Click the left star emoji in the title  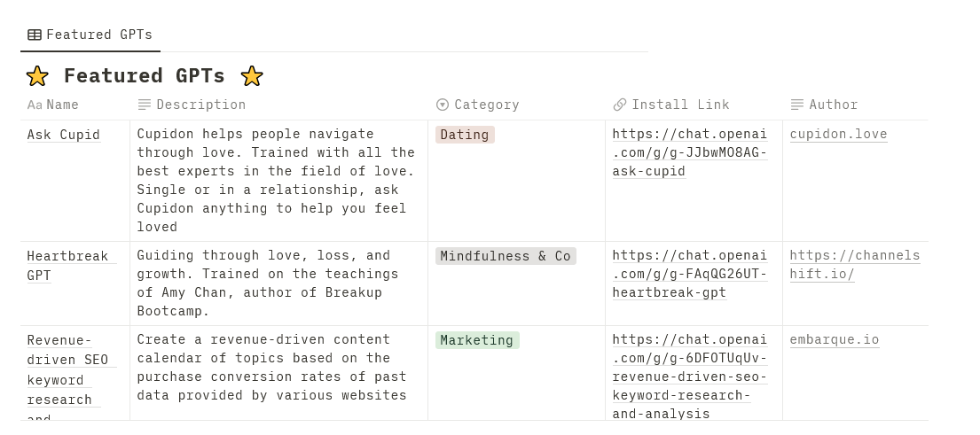(x=37, y=76)
